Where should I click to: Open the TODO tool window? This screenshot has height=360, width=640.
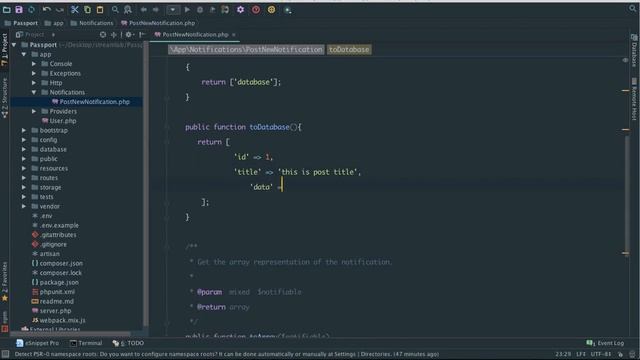tap(128, 343)
